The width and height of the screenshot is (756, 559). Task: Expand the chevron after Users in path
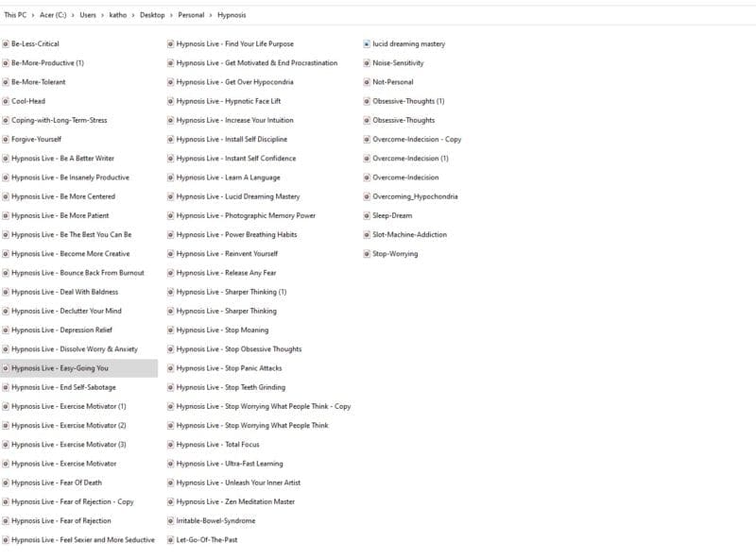pyautogui.click(x=102, y=15)
